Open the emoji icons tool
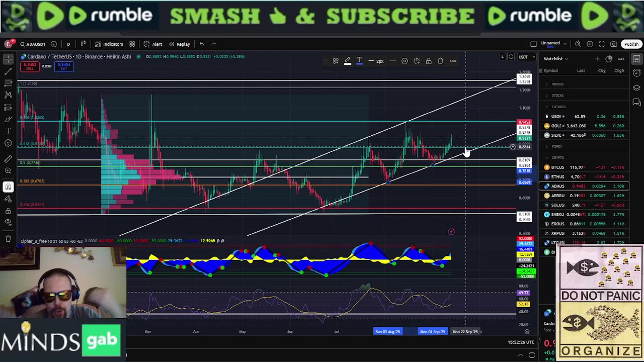Image resolution: width=644 pixels, height=362 pixels. [8, 143]
